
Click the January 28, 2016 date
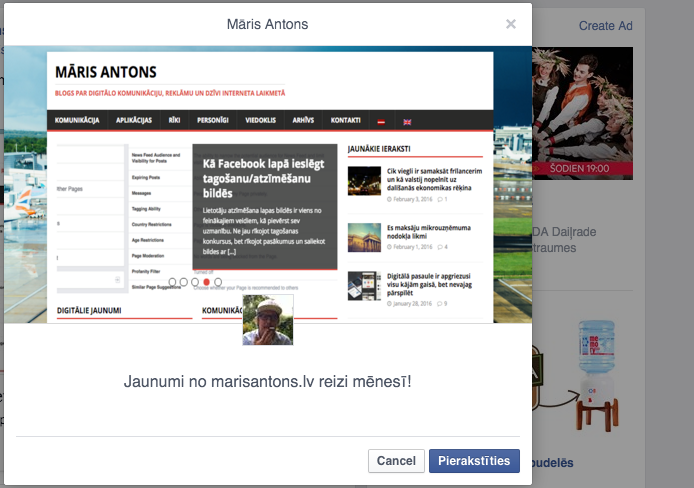click(412, 304)
